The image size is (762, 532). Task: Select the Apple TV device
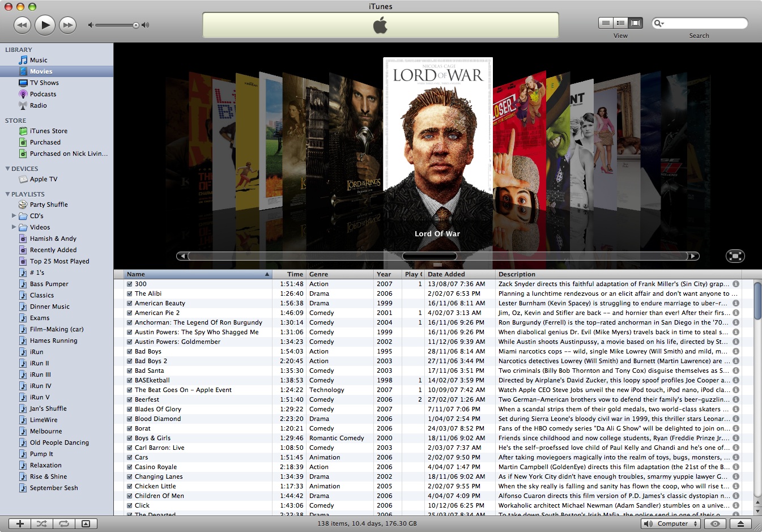pos(44,179)
